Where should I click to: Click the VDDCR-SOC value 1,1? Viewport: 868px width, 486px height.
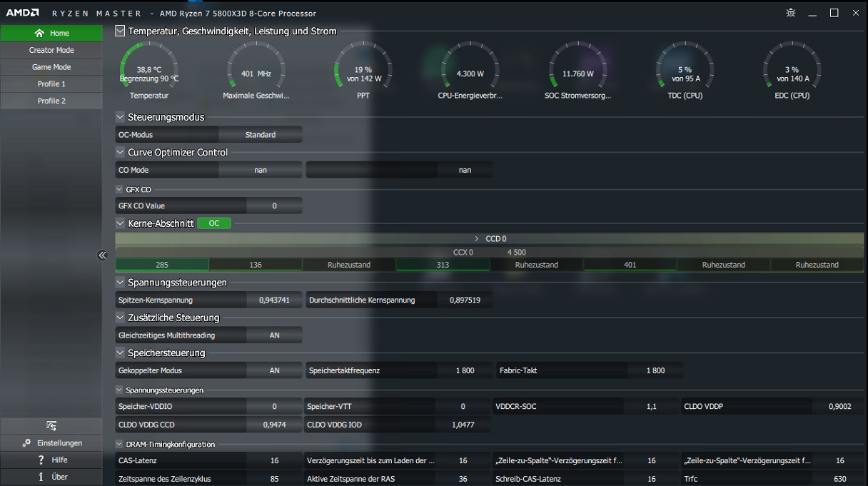click(651, 407)
